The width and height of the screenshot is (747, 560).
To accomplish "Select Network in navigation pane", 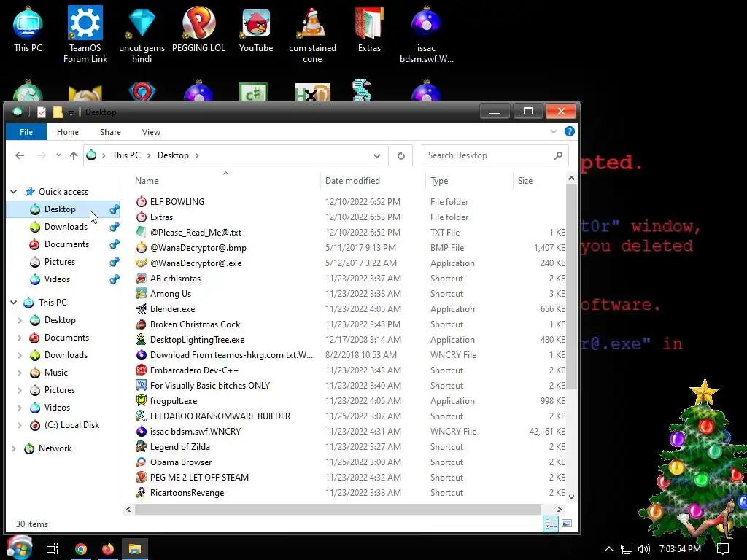I will point(55,448).
